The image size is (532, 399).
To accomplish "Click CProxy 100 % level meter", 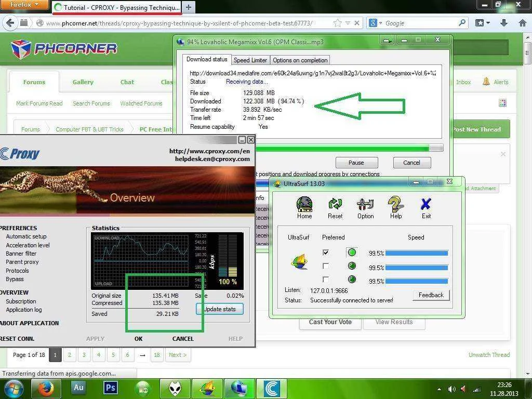I will [x=228, y=260].
